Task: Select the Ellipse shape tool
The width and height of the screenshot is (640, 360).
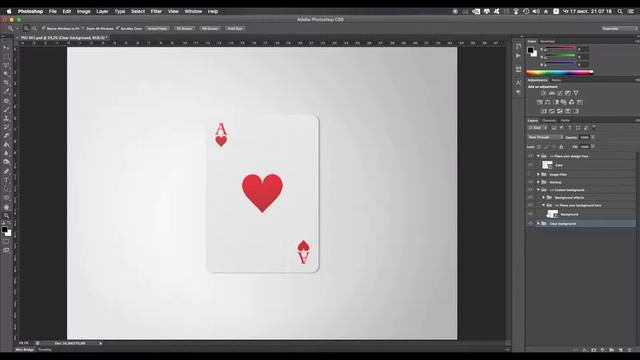Action: (6, 198)
